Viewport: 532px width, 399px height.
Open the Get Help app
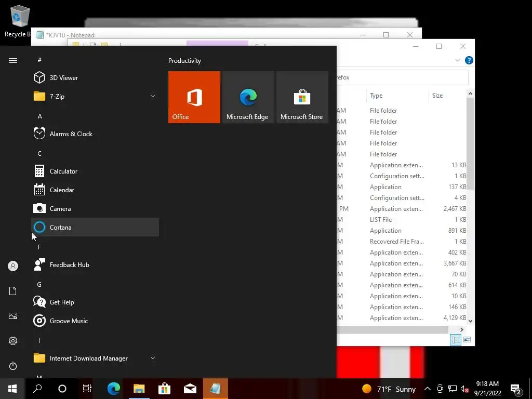[95, 302]
